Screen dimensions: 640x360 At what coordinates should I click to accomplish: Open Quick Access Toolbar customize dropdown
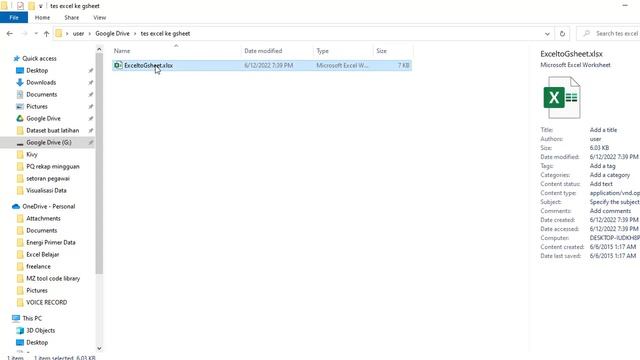coord(40,6)
